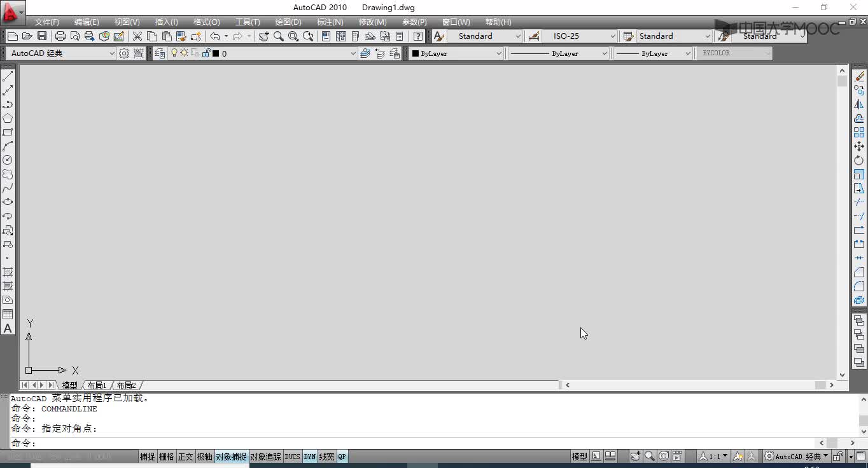Click the 模型 button in status bar
Image resolution: width=868 pixels, height=468 pixels.
click(x=579, y=457)
